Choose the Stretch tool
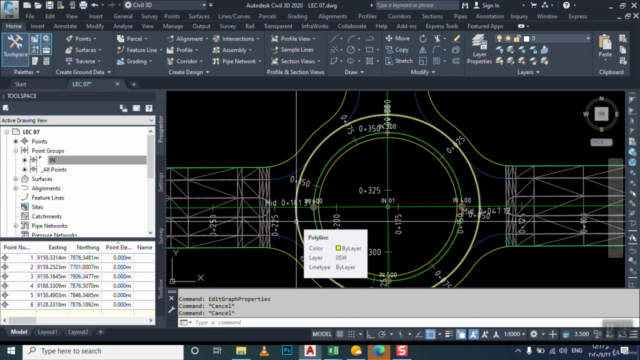 click(399, 61)
